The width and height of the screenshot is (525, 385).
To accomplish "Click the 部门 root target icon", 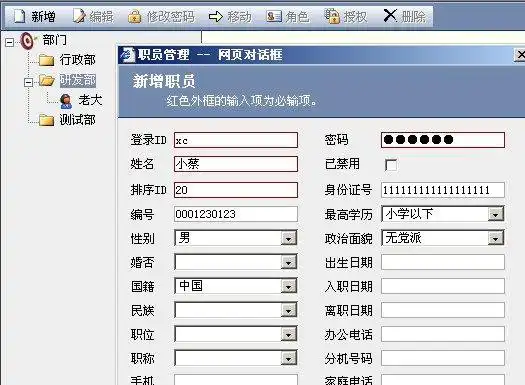I will pyautogui.click(x=27, y=41).
